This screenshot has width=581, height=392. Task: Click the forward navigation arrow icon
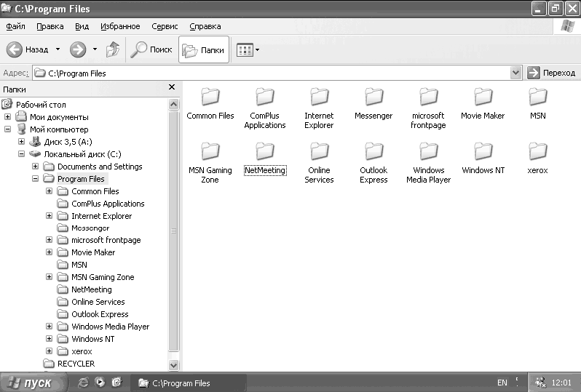click(78, 49)
